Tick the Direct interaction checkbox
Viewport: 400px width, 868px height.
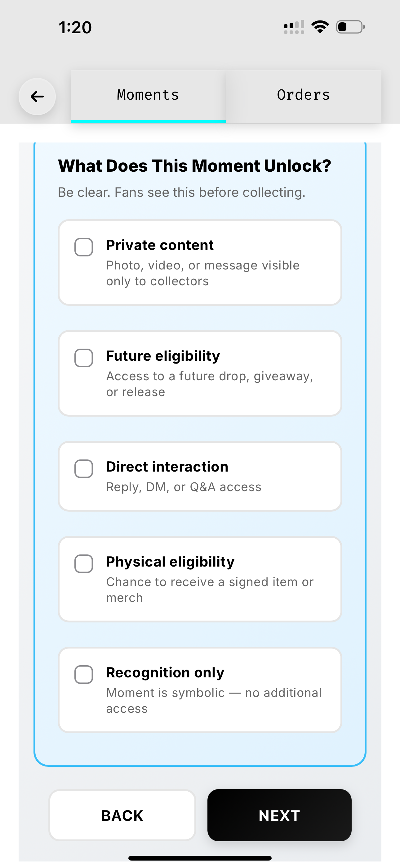tap(84, 469)
